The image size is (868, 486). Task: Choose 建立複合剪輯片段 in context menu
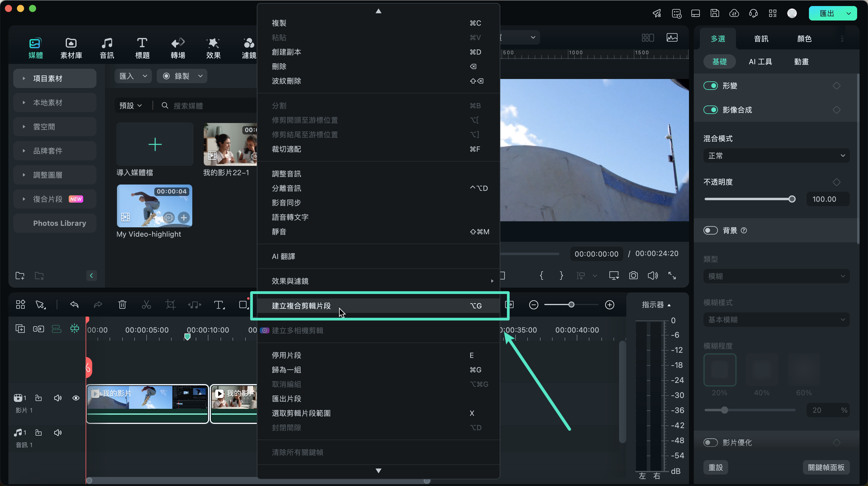pyautogui.click(x=378, y=305)
